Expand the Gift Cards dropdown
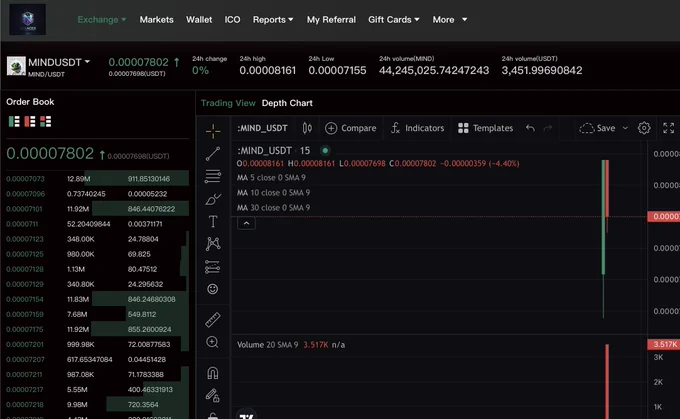The height and width of the screenshot is (419, 680). 393,20
